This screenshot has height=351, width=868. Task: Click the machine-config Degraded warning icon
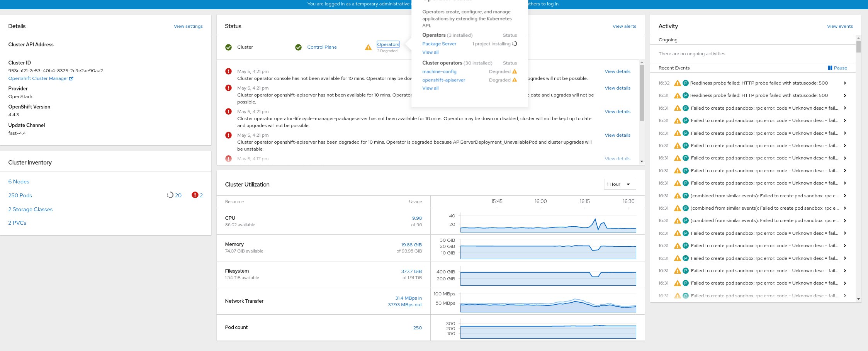click(x=515, y=71)
